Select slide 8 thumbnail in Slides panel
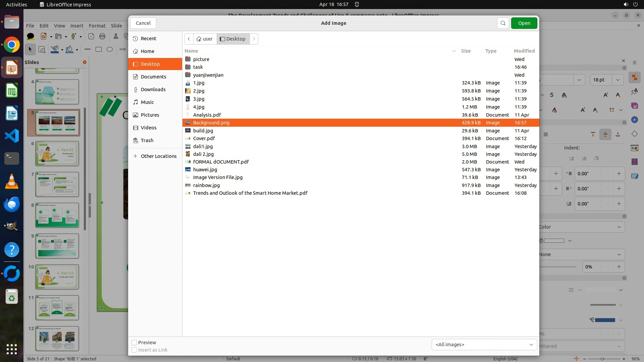This screenshot has height=362, width=644. tap(57, 215)
